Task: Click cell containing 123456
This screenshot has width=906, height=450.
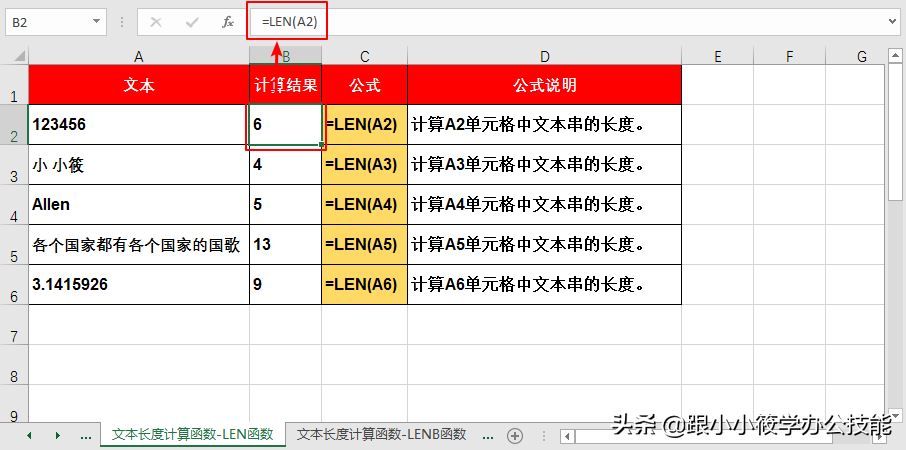Action: [x=139, y=125]
